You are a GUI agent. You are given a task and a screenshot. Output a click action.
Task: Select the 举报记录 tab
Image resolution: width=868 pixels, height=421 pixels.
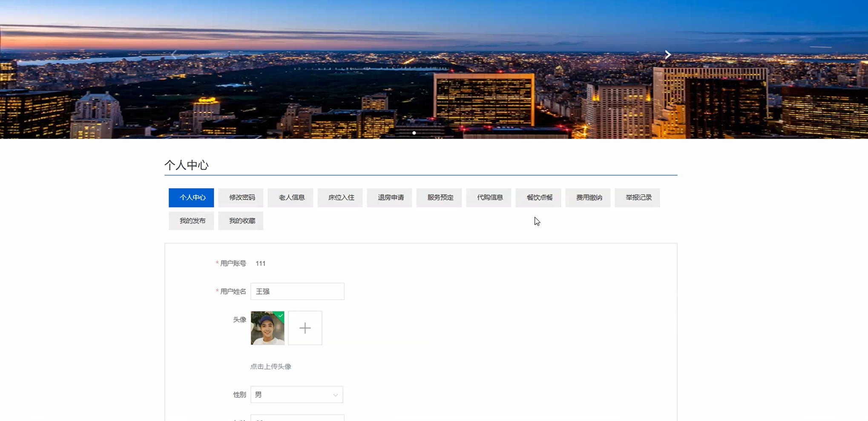(637, 198)
